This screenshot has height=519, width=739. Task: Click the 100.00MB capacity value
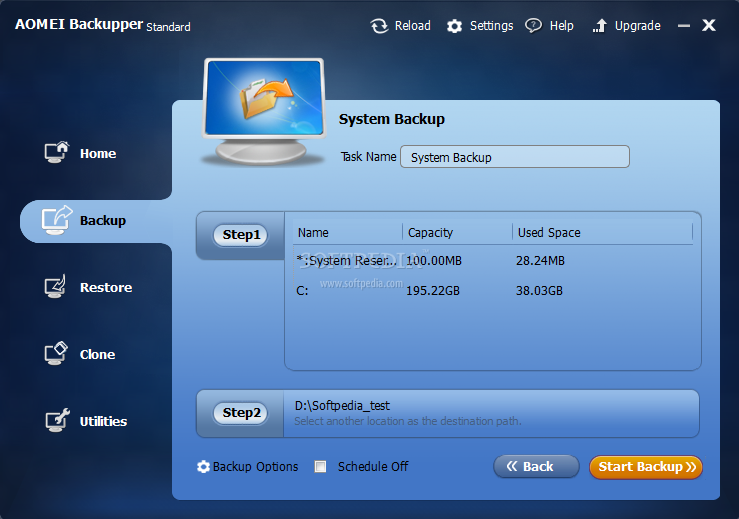[x=434, y=261]
